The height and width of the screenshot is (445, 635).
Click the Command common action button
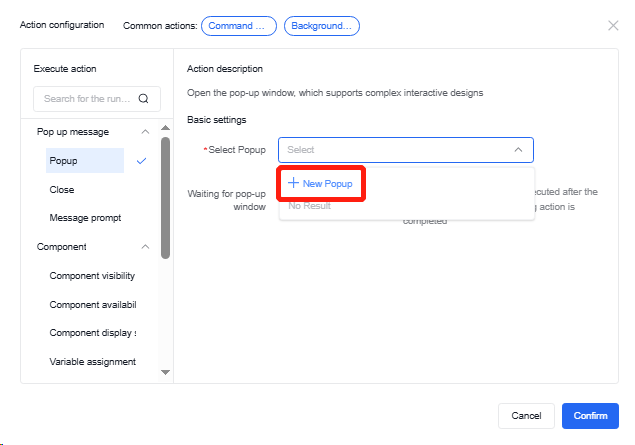pos(239,26)
